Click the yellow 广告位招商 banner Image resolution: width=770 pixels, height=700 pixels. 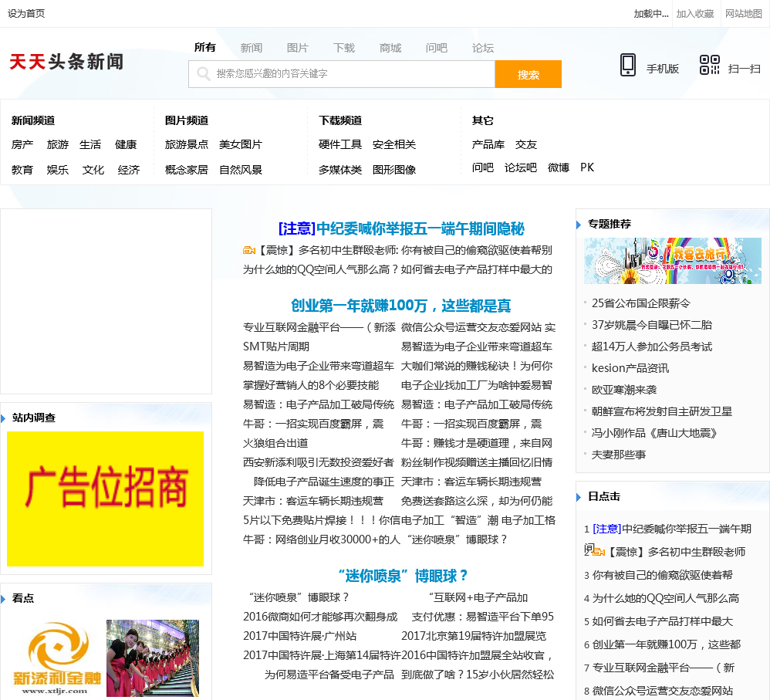105,499
